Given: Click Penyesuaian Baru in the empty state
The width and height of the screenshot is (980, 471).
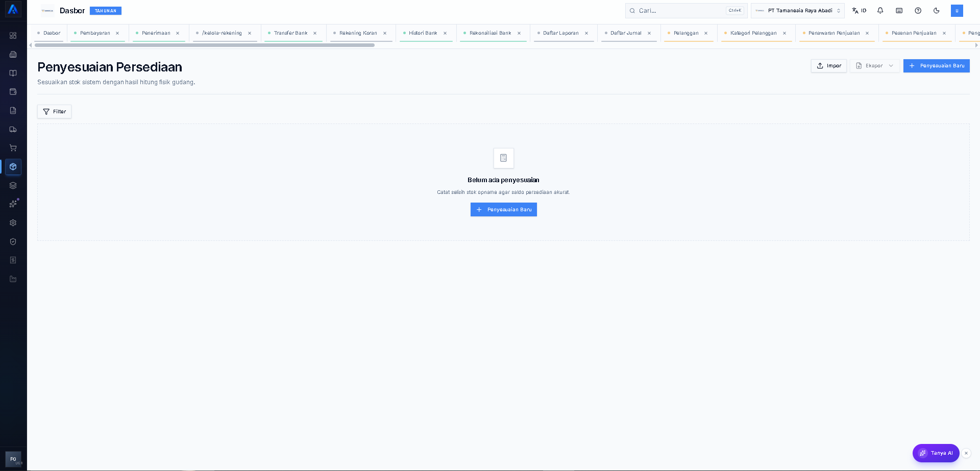Looking at the screenshot, I should (x=504, y=210).
